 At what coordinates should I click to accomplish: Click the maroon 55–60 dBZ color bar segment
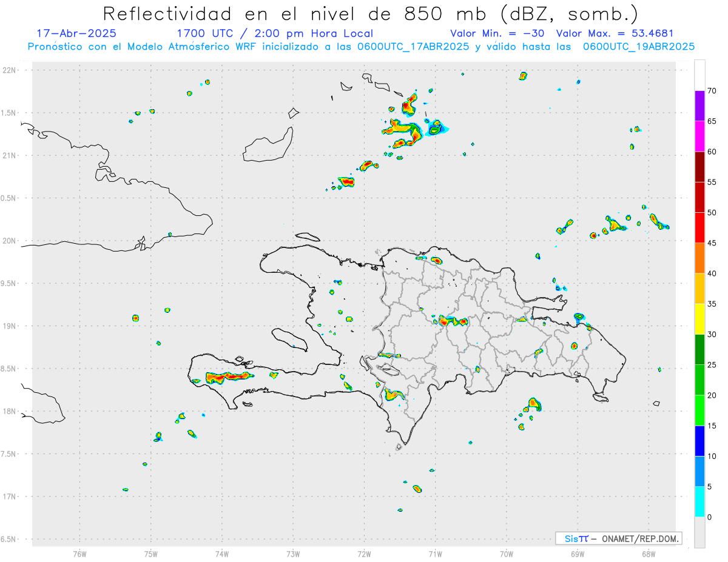pyautogui.click(x=699, y=167)
